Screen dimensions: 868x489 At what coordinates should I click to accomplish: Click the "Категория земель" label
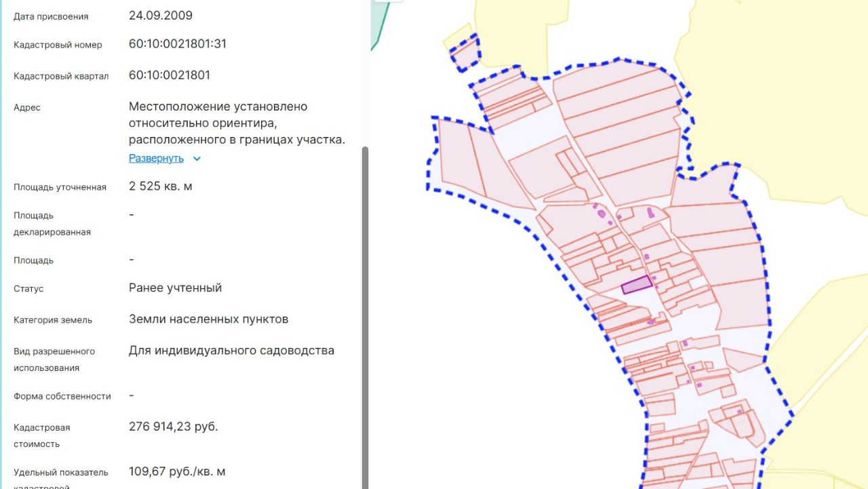point(53,320)
